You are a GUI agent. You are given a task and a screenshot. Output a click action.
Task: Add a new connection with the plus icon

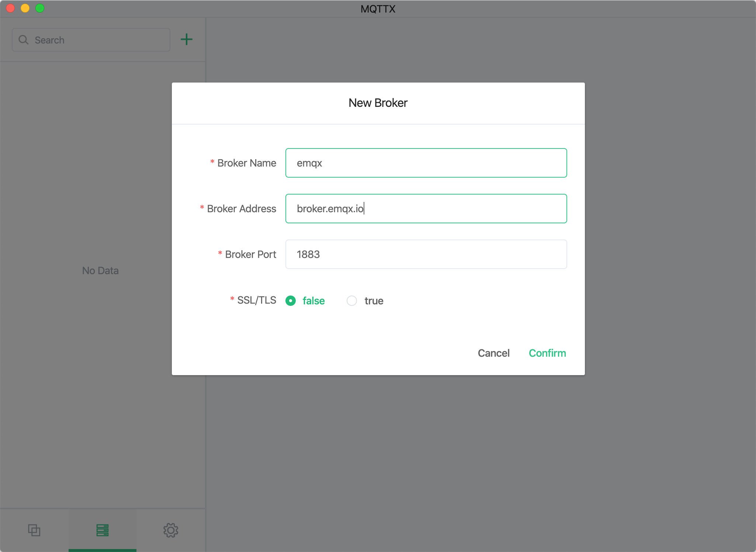187,39
